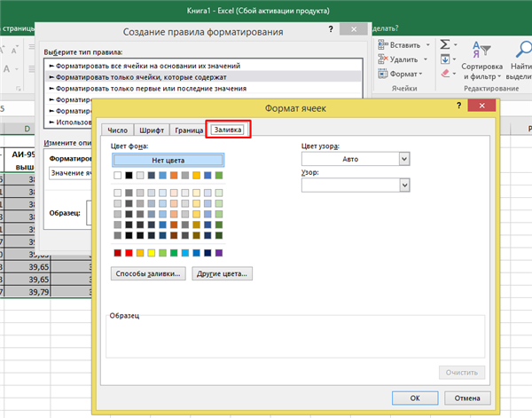
Task: Pick the bright red standard color swatch
Action: pyautogui.click(x=129, y=253)
